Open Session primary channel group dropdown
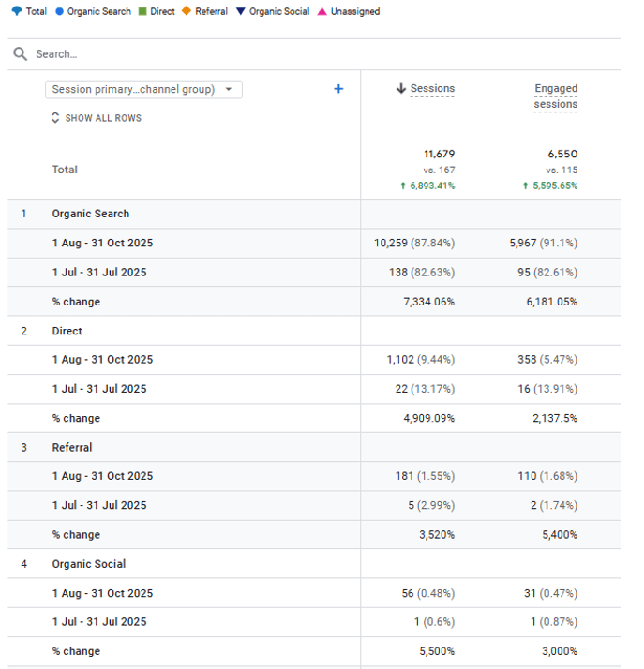 coord(143,90)
